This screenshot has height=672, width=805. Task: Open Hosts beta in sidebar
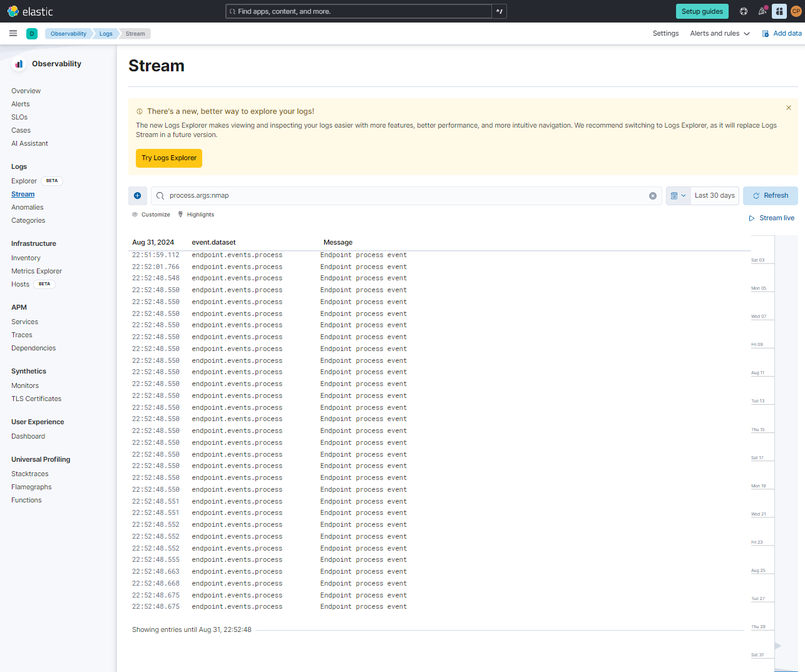(x=20, y=285)
